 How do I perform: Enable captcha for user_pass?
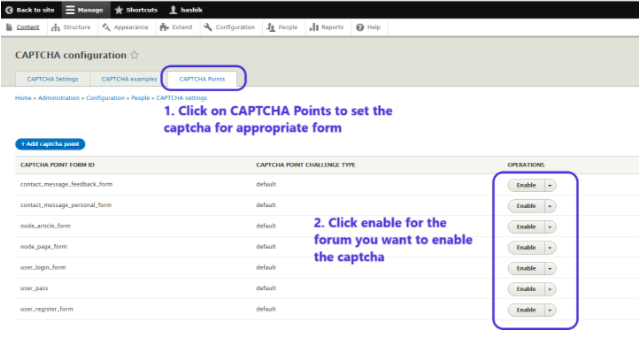pos(526,289)
